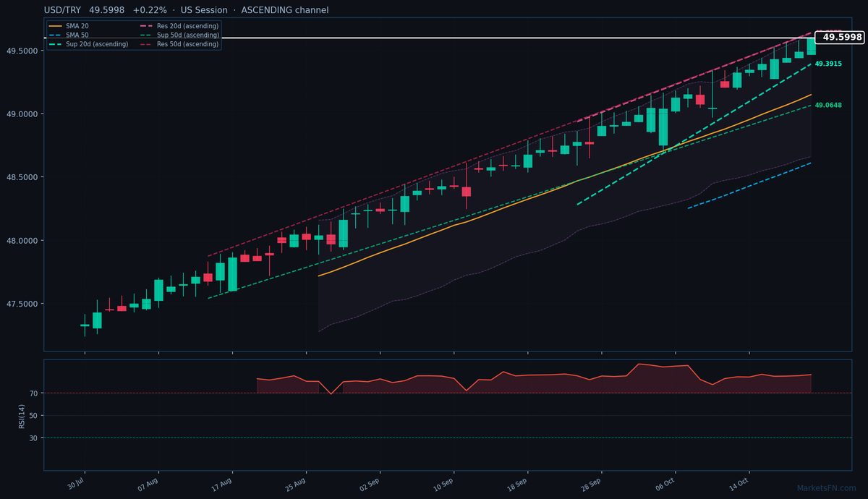Image resolution: width=868 pixels, height=499 pixels.
Task: Click the 50 level on RSI axis
Action: click(x=33, y=415)
